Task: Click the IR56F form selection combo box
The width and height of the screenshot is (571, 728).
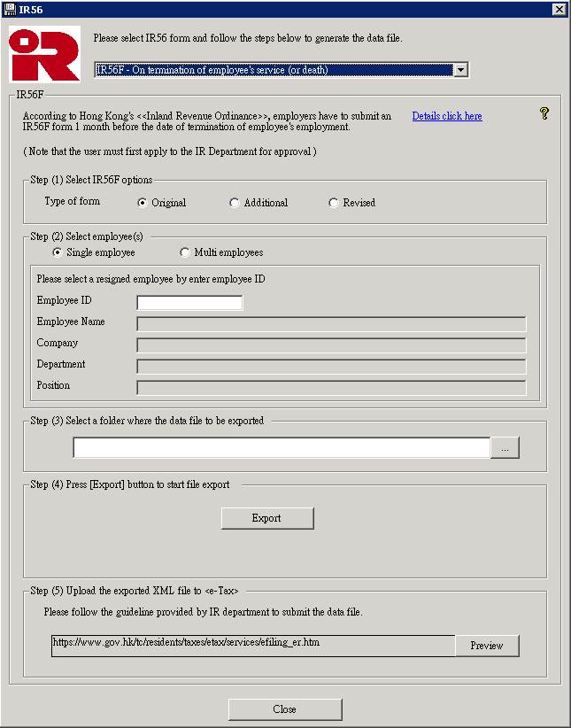Action: 273,71
